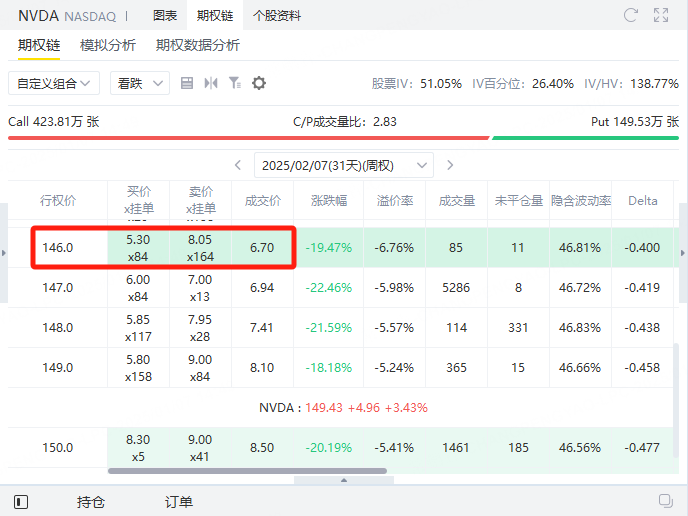Select the 149.0 strike price row
The height and width of the screenshot is (516, 688).
(340, 367)
